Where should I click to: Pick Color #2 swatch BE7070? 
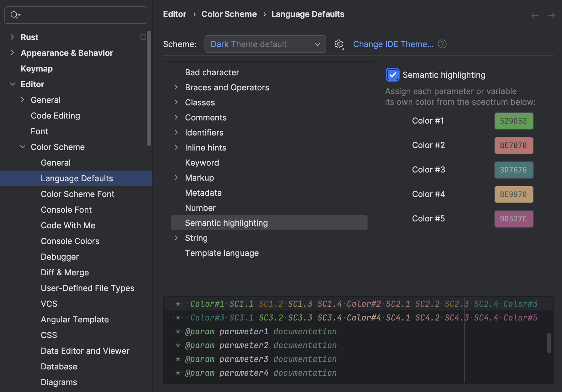(x=514, y=146)
